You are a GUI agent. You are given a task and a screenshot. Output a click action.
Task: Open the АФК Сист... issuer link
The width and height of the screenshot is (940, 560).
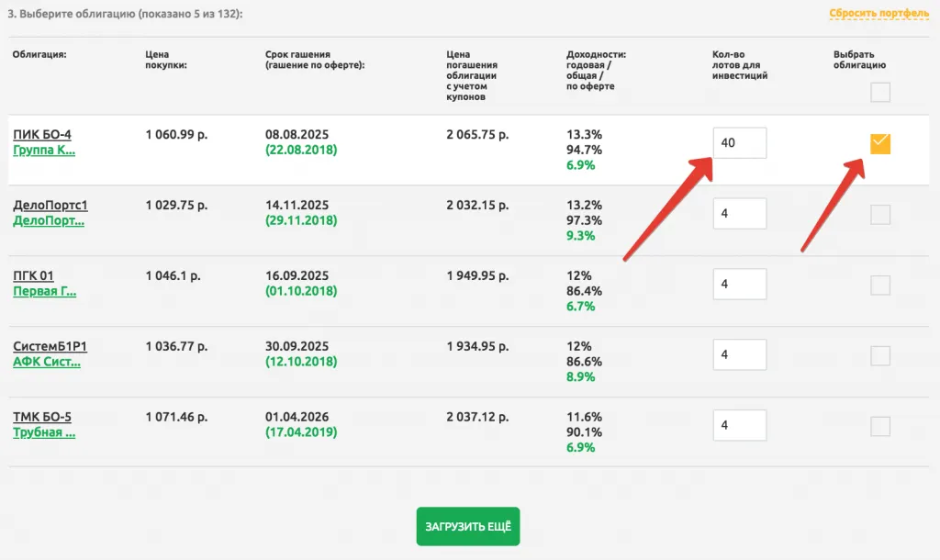click(47, 363)
